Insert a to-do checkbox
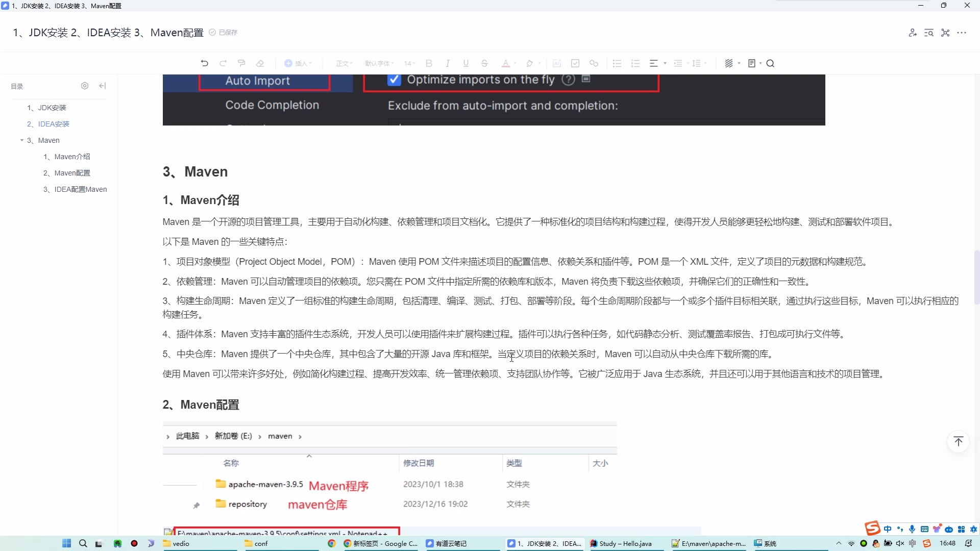Viewport: 980px width, 551px height. [575, 63]
